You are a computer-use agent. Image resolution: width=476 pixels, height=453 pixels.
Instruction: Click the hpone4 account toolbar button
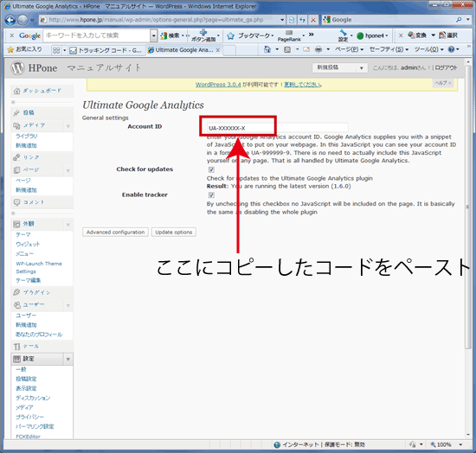point(372,35)
